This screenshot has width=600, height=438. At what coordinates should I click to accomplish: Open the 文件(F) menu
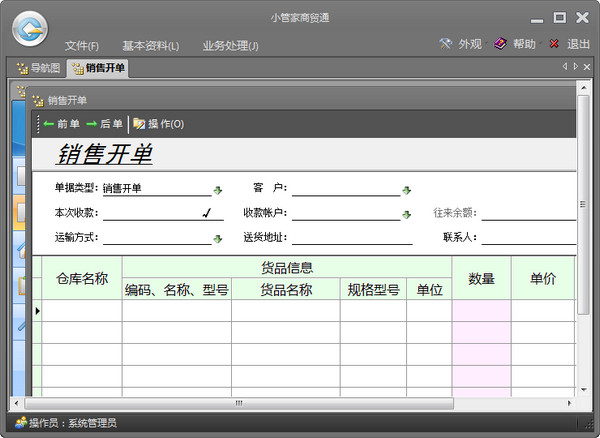[82, 46]
